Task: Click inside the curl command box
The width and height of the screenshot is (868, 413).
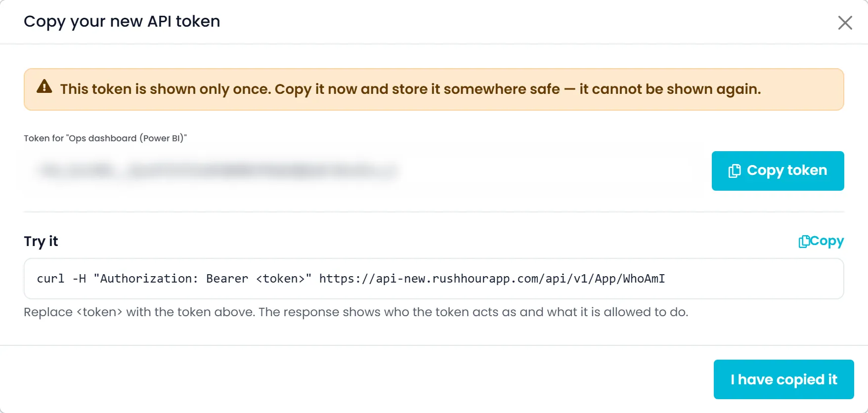Action: (434, 279)
